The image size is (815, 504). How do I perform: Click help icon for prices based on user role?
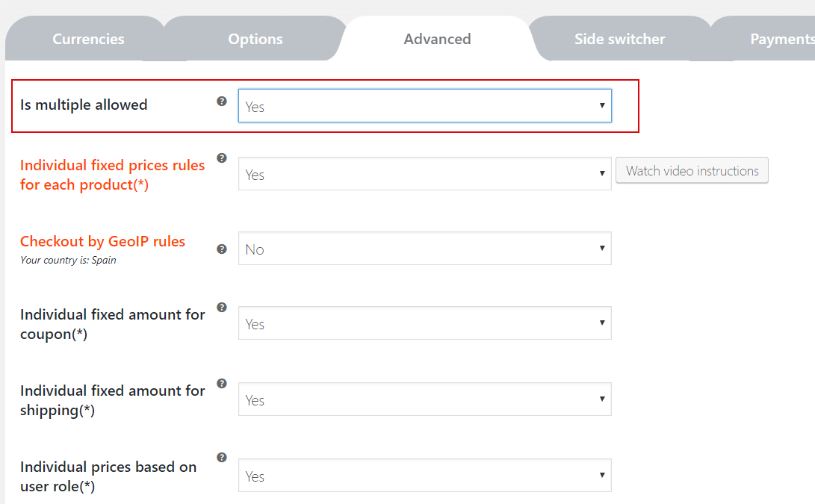click(x=222, y=458)
